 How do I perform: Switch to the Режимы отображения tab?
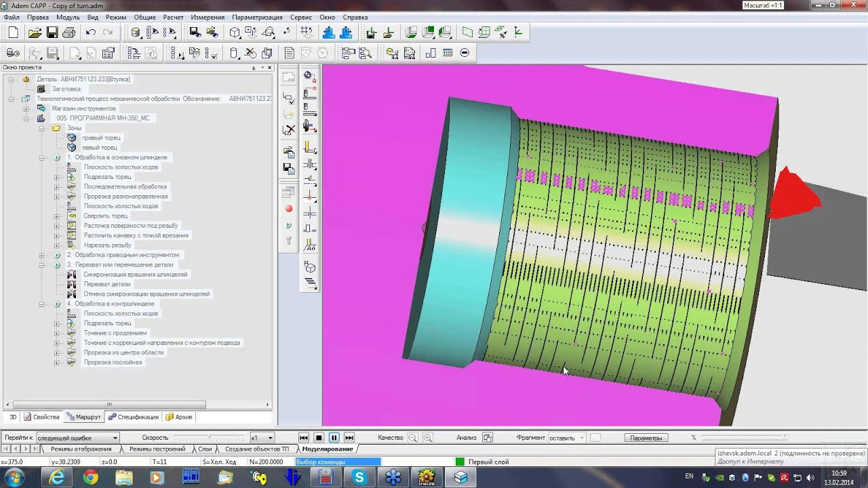click(x=81, y=449)
